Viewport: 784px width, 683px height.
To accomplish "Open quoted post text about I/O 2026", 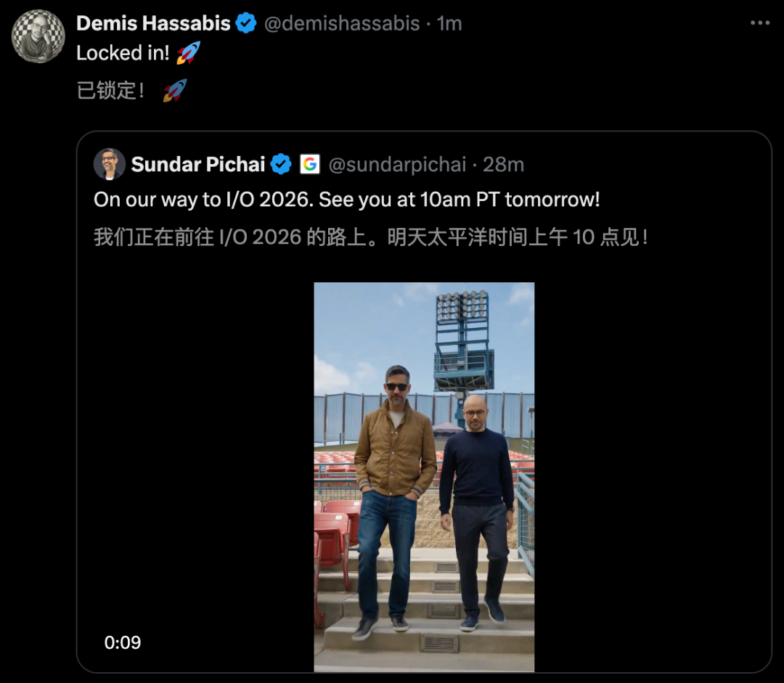I will click(346, 200).
